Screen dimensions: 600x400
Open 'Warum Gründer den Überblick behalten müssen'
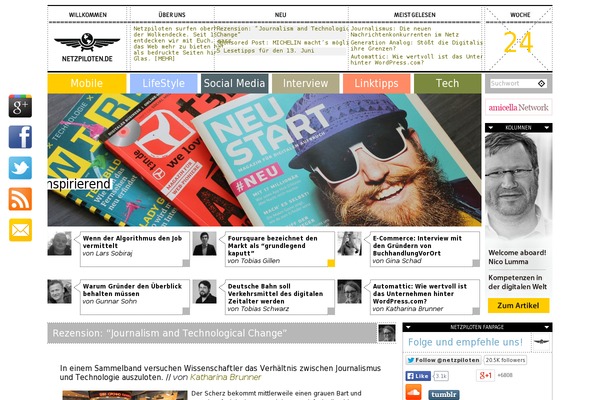(x=132, y=290)
